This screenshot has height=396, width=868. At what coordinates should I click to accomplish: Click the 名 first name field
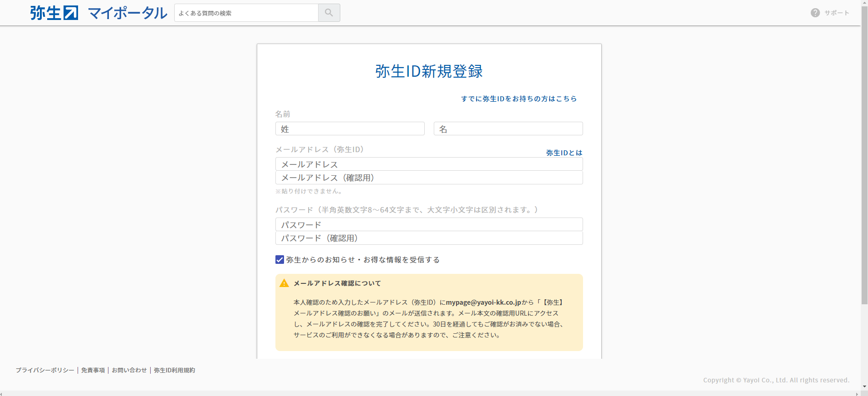point(508,129)
